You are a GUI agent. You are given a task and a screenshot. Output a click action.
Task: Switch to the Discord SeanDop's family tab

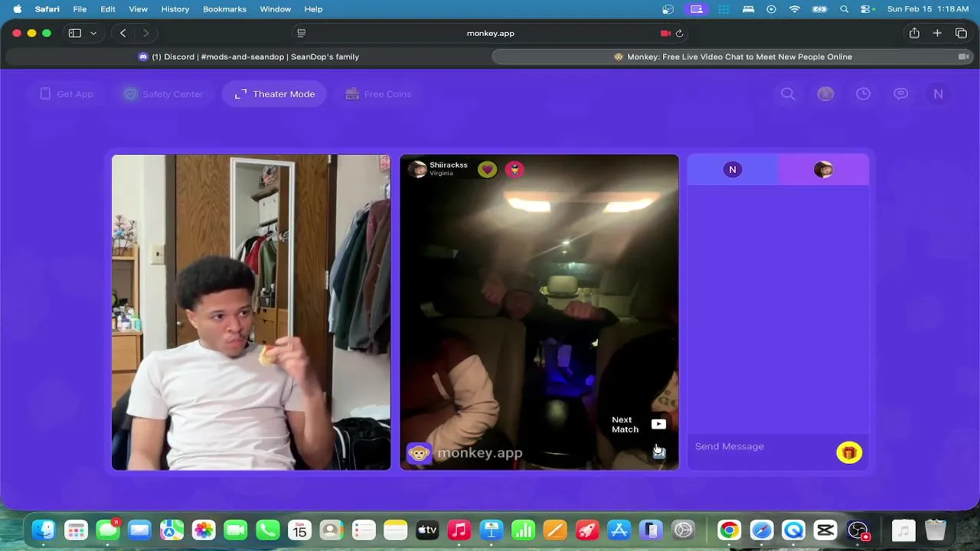point(247,57)
